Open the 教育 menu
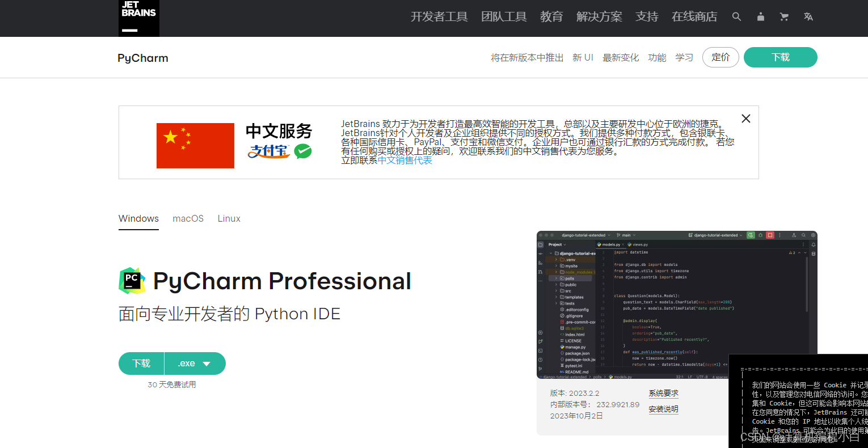 [551, 17]
